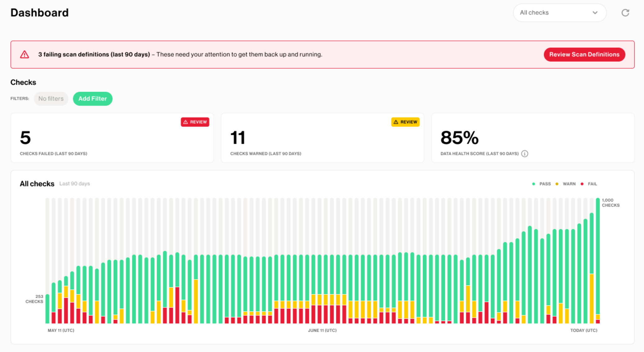Click the green PASS legend dot

(533, 184)
